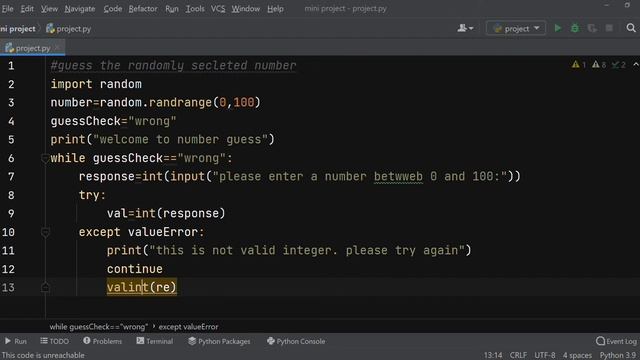The image size is (640, 360).
Task: Open the Run tool window
Action: (x=16, y=341)
